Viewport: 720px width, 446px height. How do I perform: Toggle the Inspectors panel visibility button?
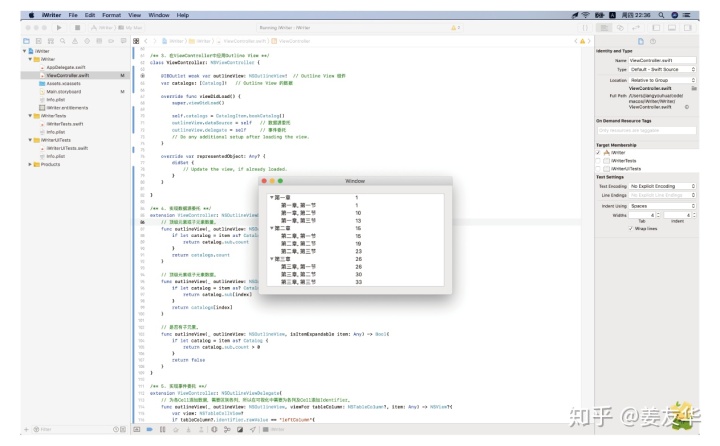(x=688, y=28)
